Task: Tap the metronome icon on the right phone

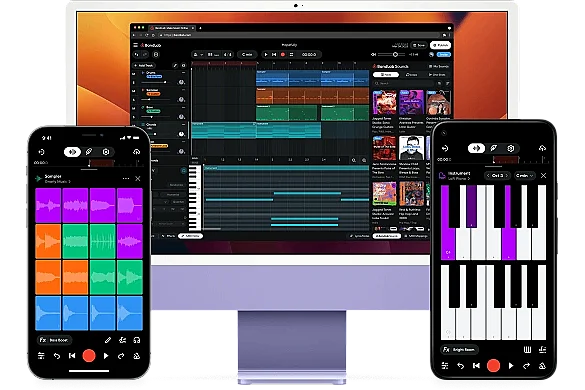Action: (x=542, y=366)
